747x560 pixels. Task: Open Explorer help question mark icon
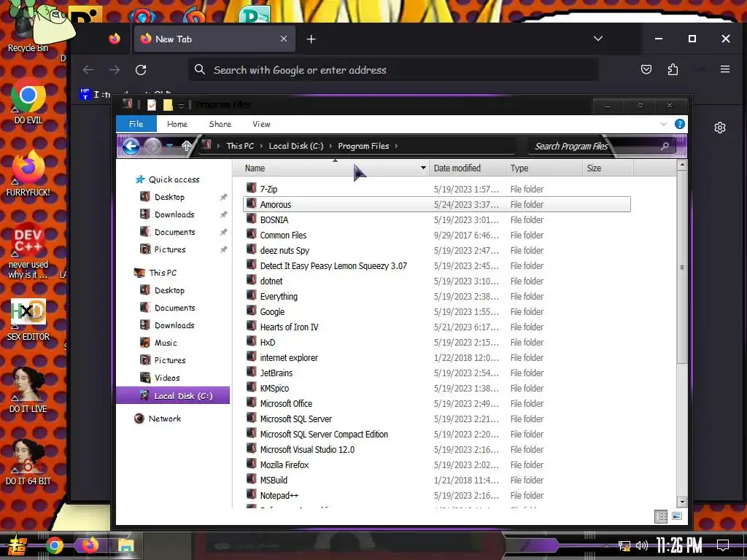tap(680, 124)
